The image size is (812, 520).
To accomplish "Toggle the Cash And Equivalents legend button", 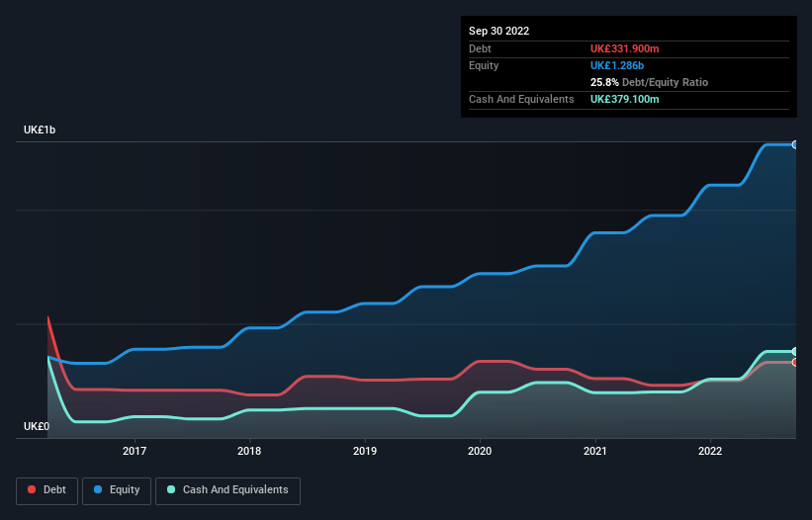I will [227, 490].
